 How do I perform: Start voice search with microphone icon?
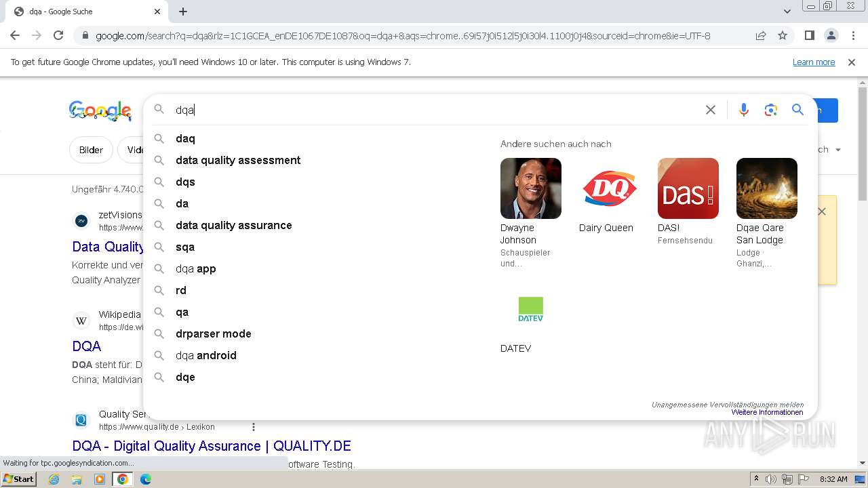pos(744,110)
